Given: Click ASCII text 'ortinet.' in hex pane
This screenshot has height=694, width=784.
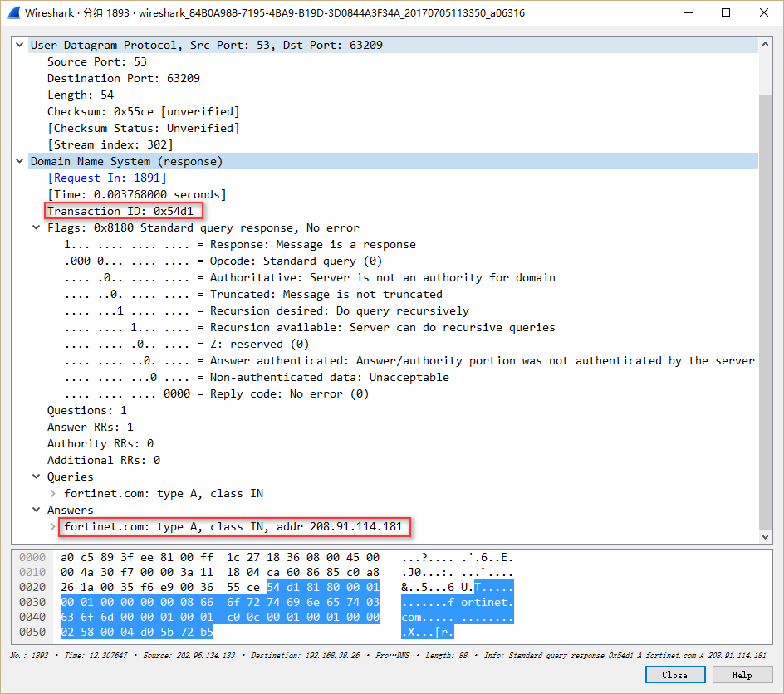Looking at the screenshot, I should [487, 602].
